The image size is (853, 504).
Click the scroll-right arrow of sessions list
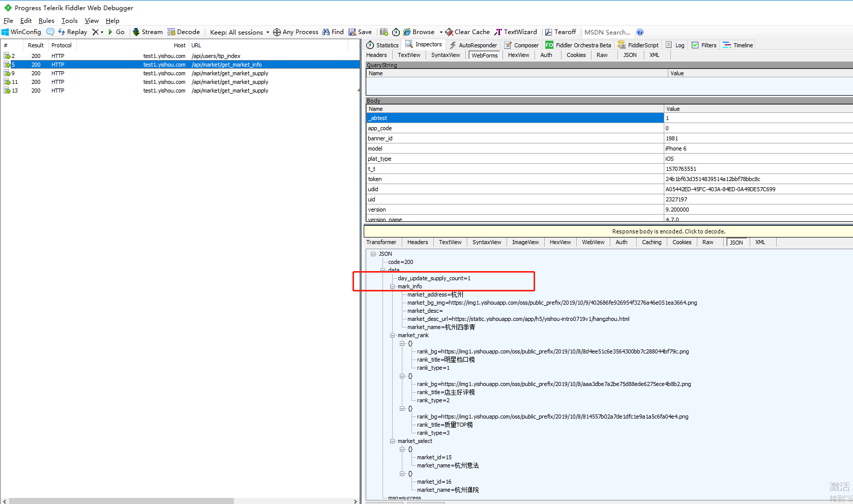tap(355, 501)
